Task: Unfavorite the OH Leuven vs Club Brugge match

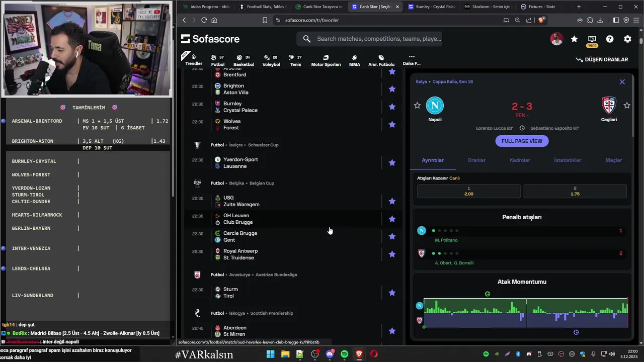Action: click(392, 219)
